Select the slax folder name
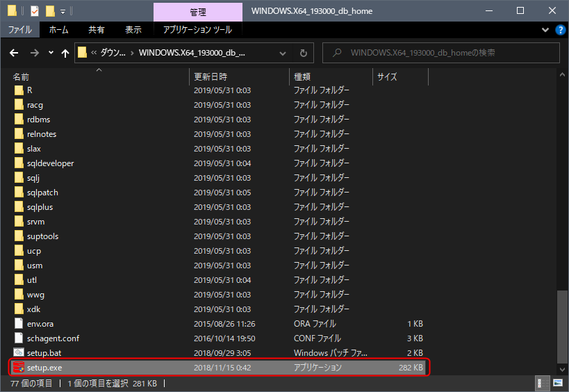Screen dimensions: 569x392 [34, 149]
